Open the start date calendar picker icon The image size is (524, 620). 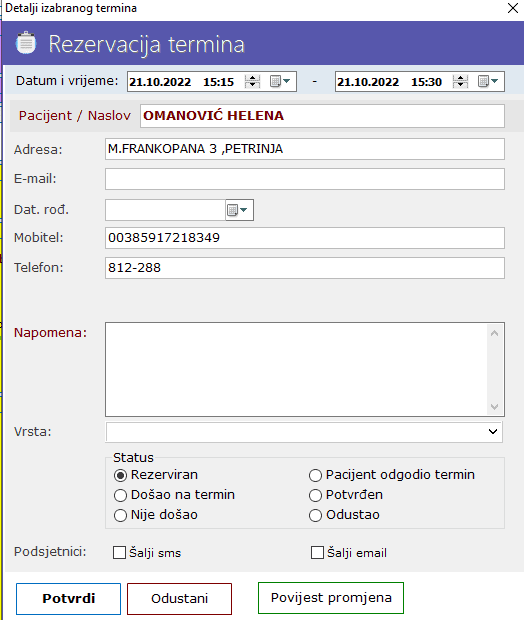[x=280, y=81]
